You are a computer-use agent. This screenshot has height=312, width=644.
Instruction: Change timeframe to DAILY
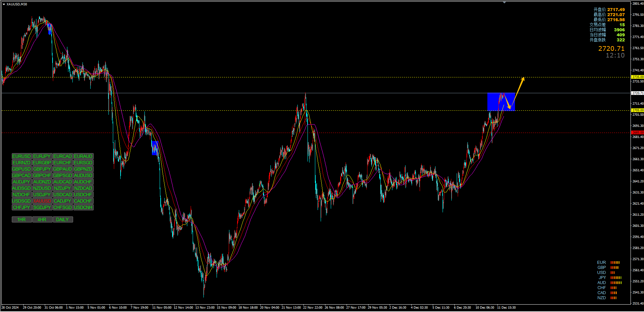pos(63,219)
